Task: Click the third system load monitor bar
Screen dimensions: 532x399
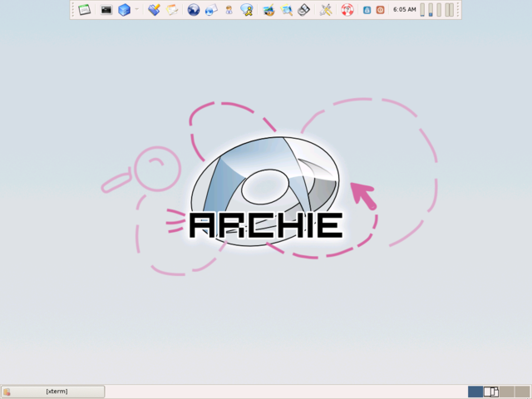Action: click(x=439, y=10)
